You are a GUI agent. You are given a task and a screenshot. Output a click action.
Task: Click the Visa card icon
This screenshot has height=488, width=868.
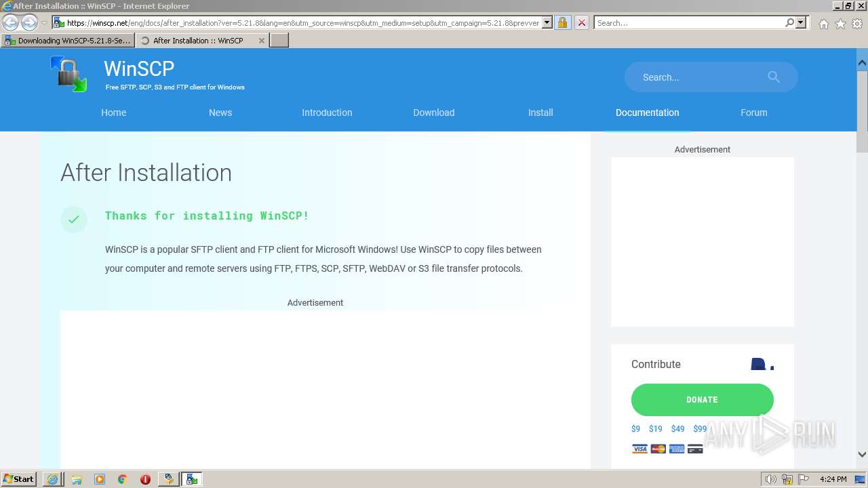(639, 449)
